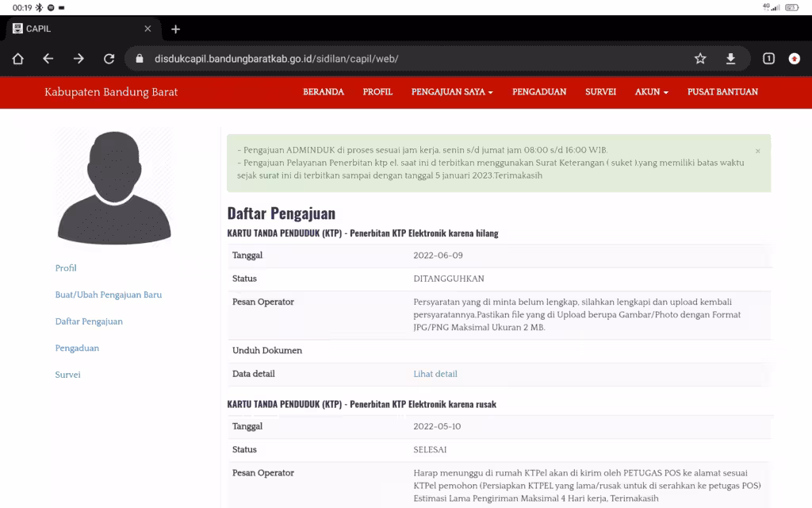
Task: Click the Kabupaten Bandung Barat brand title
Action: (x=111, y=92)
